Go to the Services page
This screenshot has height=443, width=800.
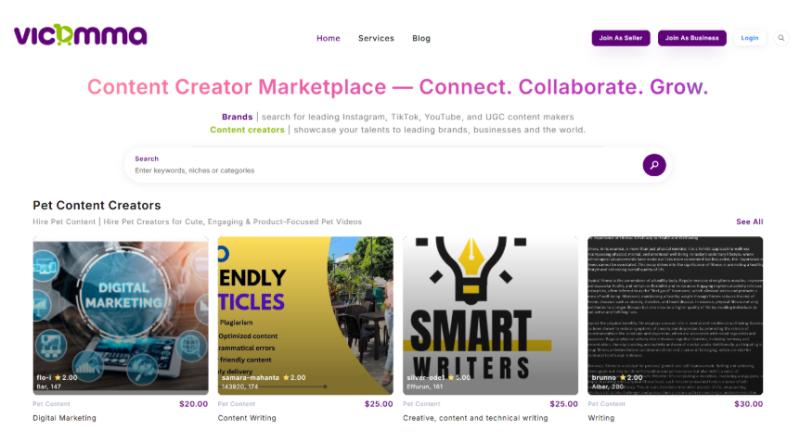376,38
